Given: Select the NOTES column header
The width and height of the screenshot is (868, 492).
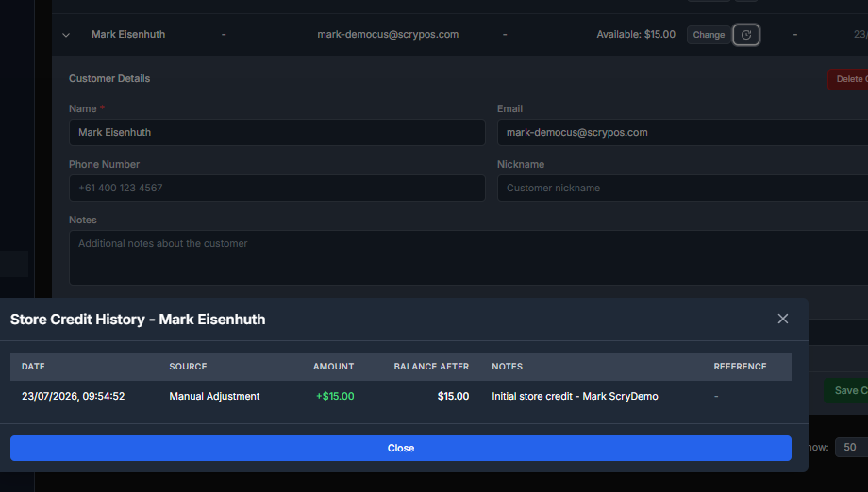Looking at the screenshot, I should tap(507, 367).
